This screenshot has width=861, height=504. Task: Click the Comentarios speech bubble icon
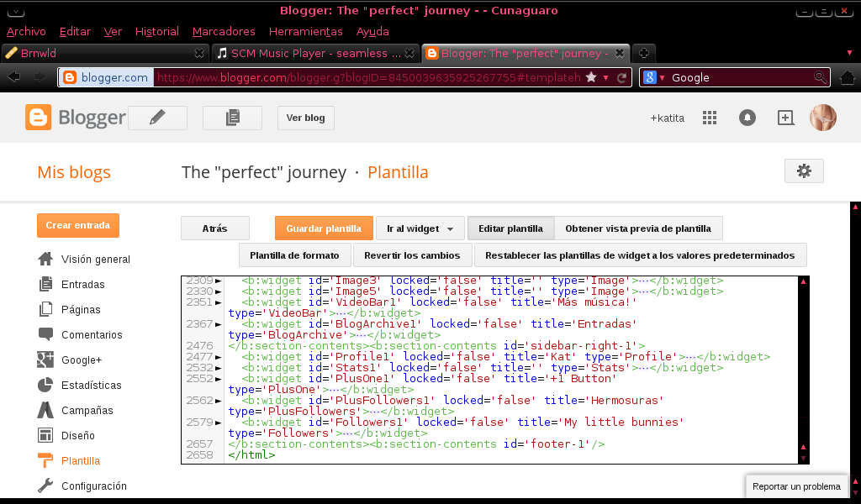tap(45, 334)
